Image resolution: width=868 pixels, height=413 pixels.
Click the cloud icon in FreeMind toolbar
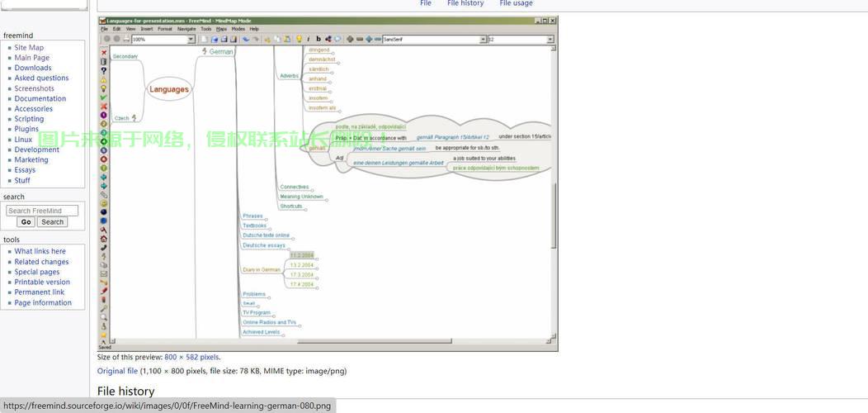(x=337, y=40)
